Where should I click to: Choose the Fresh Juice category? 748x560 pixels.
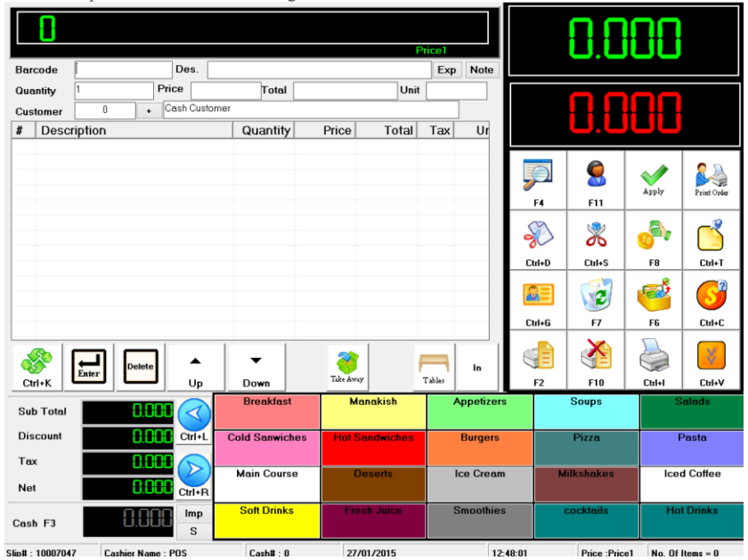point(373,521)
